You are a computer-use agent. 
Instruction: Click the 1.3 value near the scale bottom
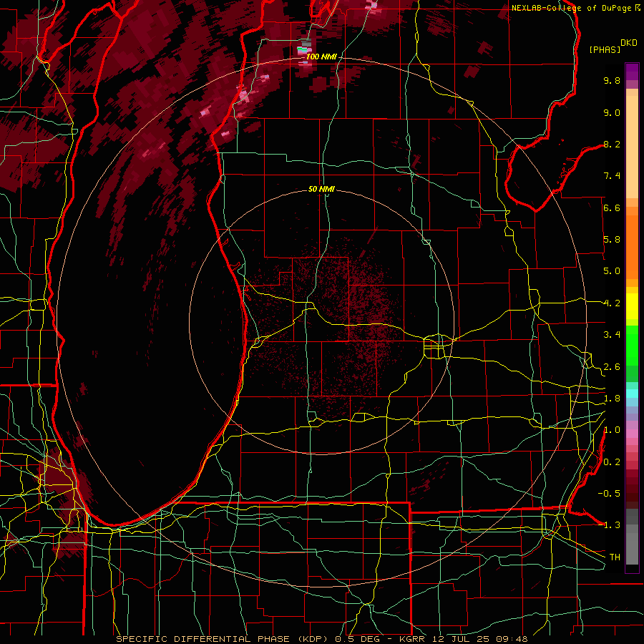click(x=612, y=525)
